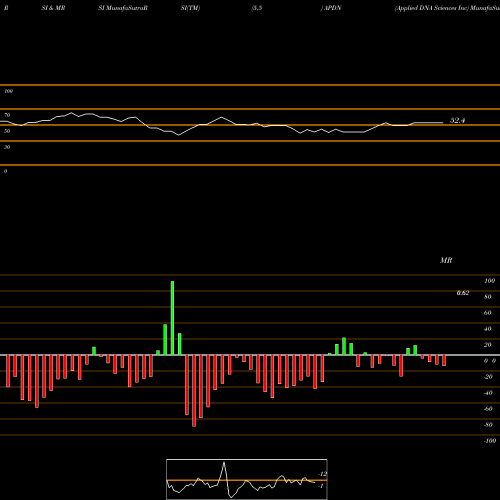Click the -12 label in mini chart
This screenshot has width=500, height=500.
coord(322,474)
